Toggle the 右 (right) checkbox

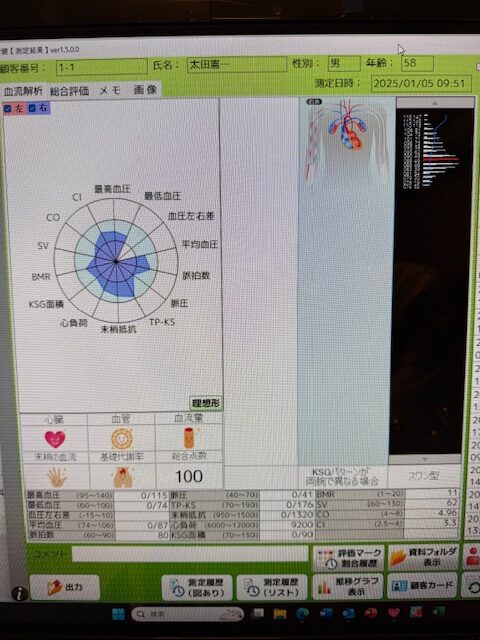pyautogui.click(x=33, y=108)
